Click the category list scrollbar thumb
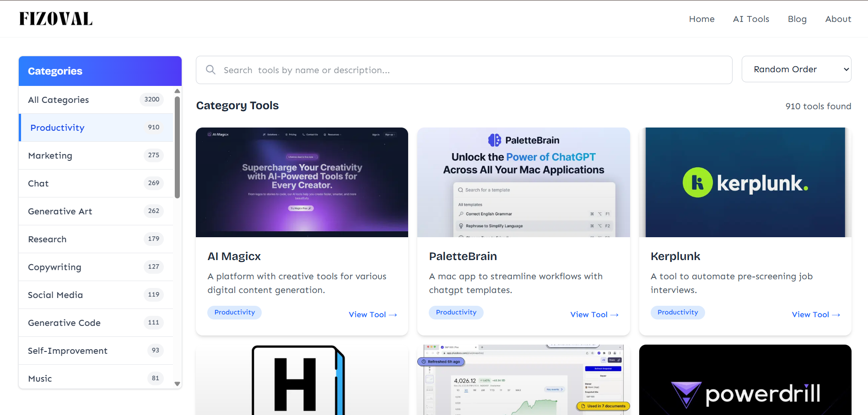 [x=177, y=147]
